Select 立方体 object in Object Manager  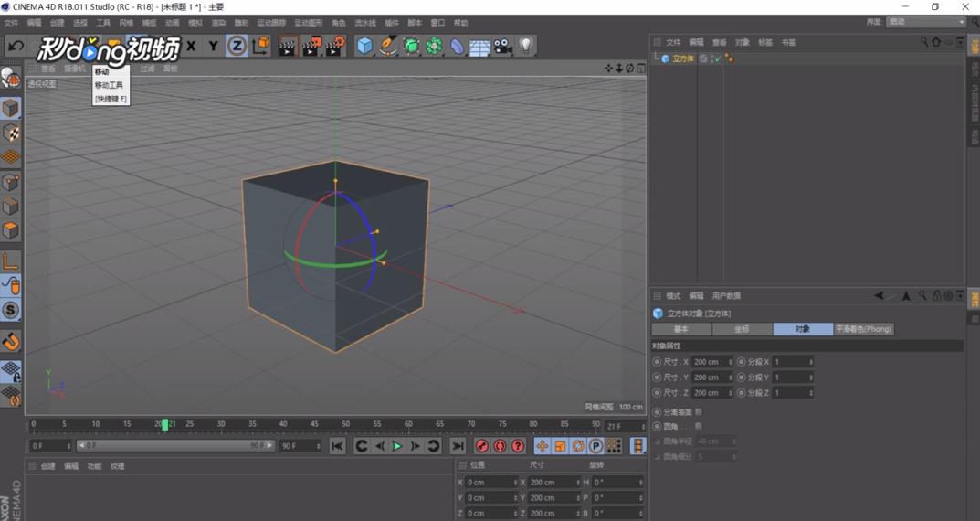682,58
